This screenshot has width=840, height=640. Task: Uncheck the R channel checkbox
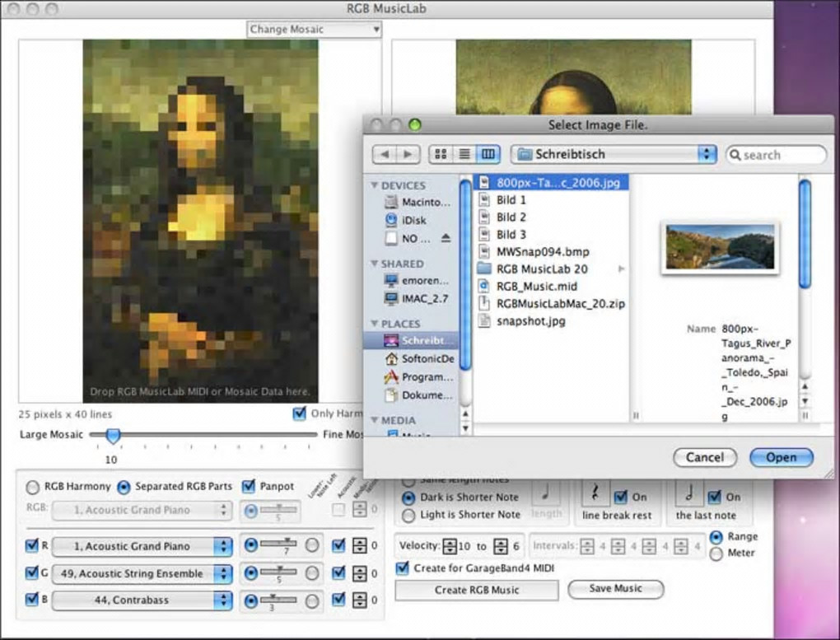[31, 546]
